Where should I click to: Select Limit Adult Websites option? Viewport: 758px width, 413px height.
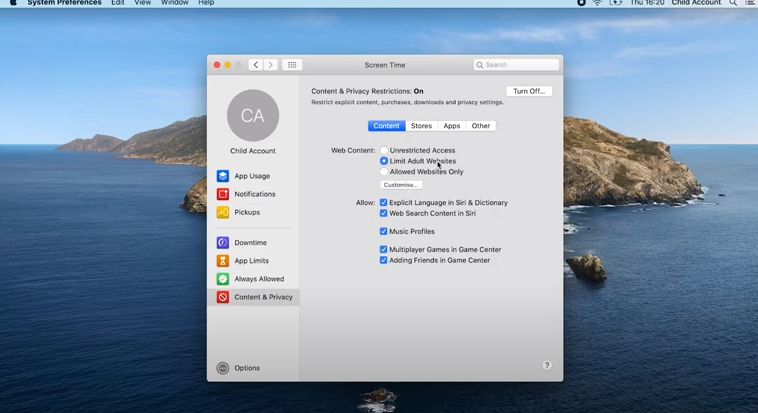point(384,161)
